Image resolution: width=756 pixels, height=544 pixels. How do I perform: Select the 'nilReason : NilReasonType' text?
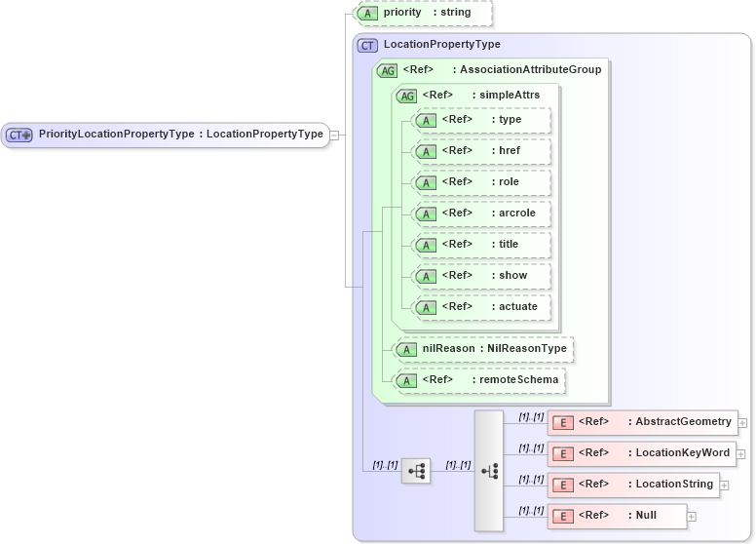pyautogui.click(x=494, y=348)
